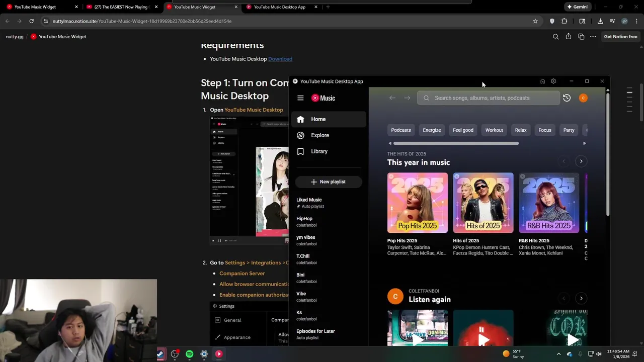Select the Workout mood chip

tap(494, 130)
